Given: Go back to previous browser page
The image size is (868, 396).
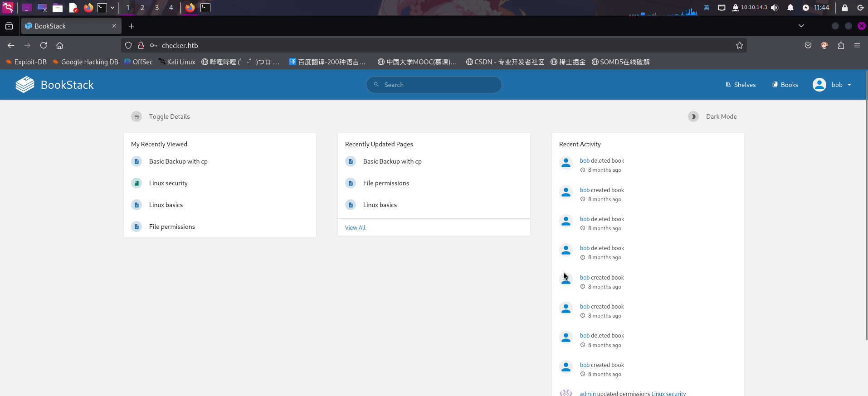Looking at the screenshot, I should pos(11,45).
